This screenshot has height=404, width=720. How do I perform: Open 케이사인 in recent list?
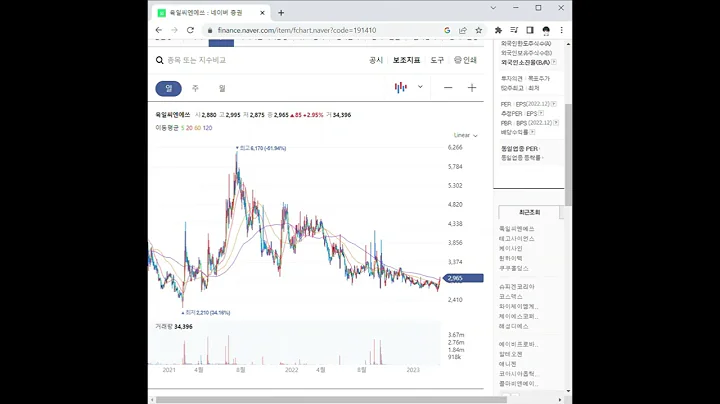[511, 248]
